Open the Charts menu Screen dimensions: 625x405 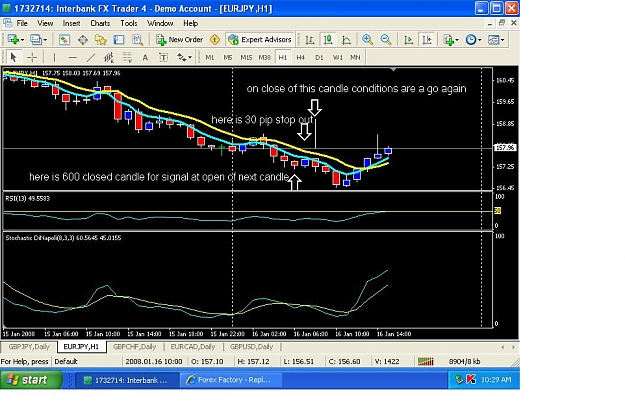pos(100,23)
